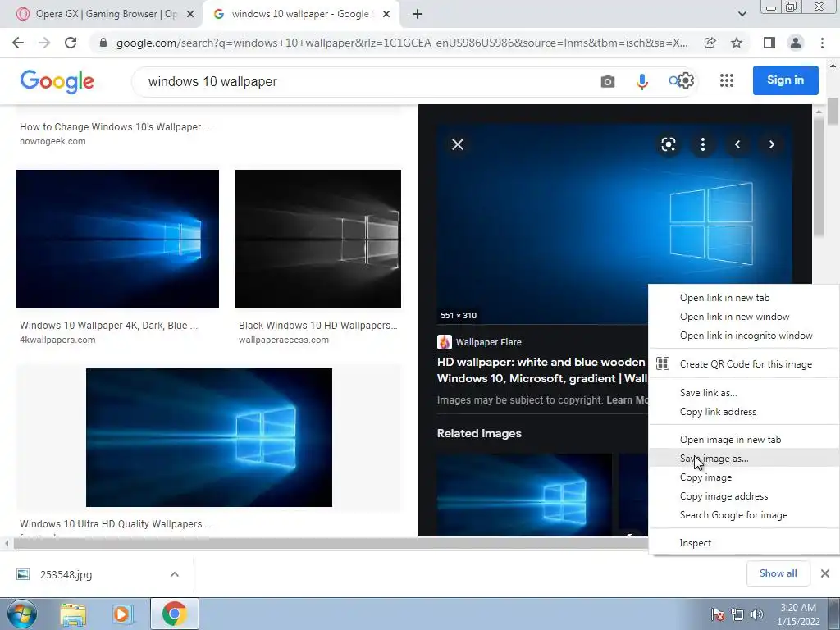Close the downloads bar
The width and height of the screenshot is (840, 630).
coord(825,573)
